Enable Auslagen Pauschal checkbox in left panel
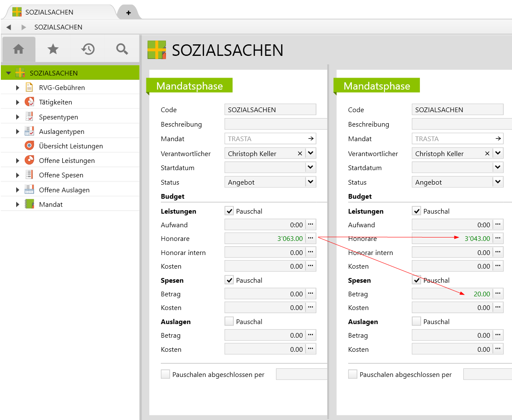This screenshot has width=512, height=420. click(x=230, y=322)
